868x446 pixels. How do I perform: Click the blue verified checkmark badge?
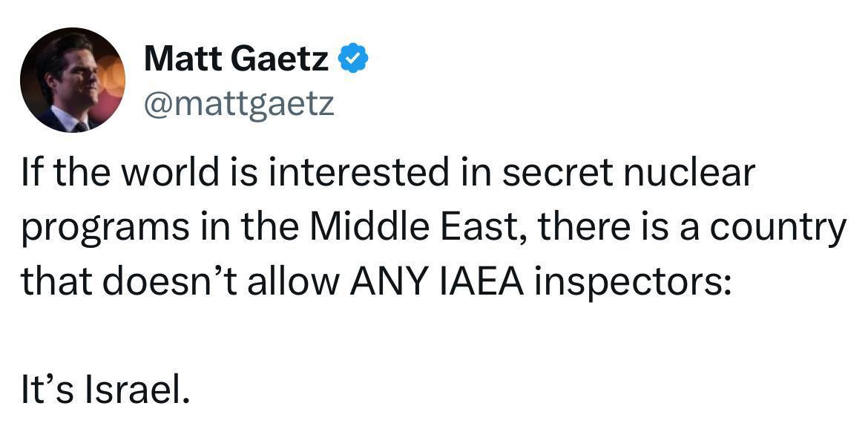click(353, 58)
